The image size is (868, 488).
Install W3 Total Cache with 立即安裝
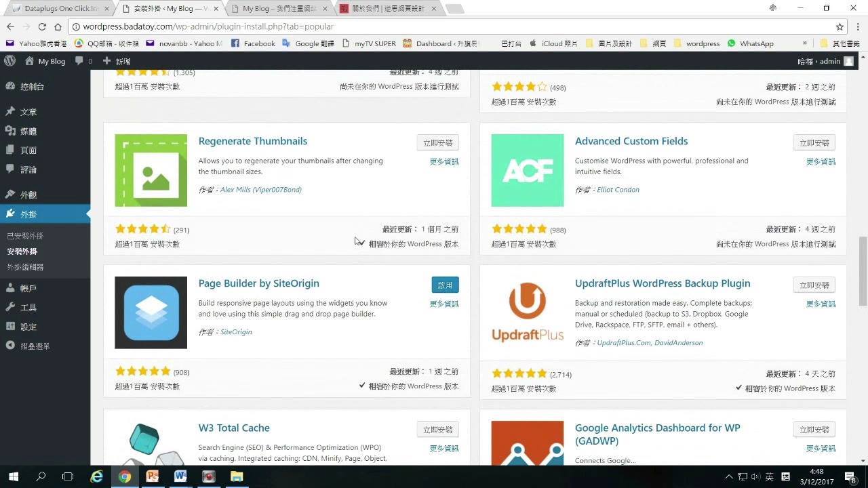(x=438, y=430)
